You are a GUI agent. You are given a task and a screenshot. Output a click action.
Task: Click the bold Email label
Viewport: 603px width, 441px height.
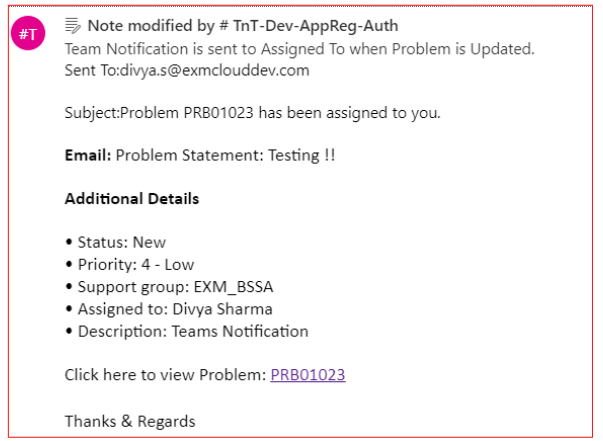pos(88,155)
